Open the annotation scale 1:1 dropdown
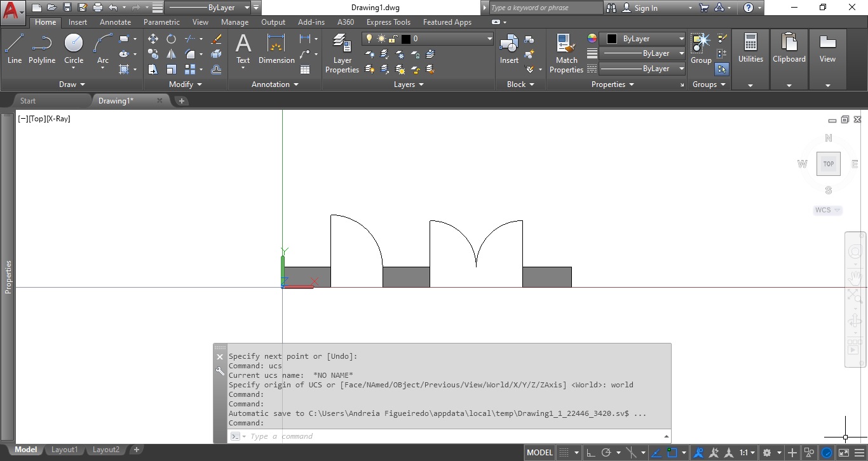868x461 pixels. (x=747, y=453)
